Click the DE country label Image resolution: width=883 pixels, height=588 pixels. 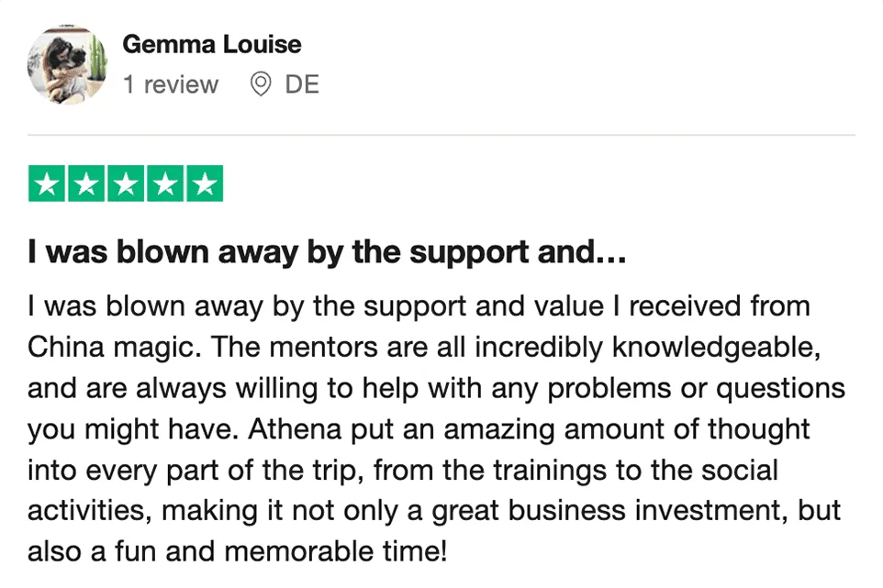tap(302, 84)
